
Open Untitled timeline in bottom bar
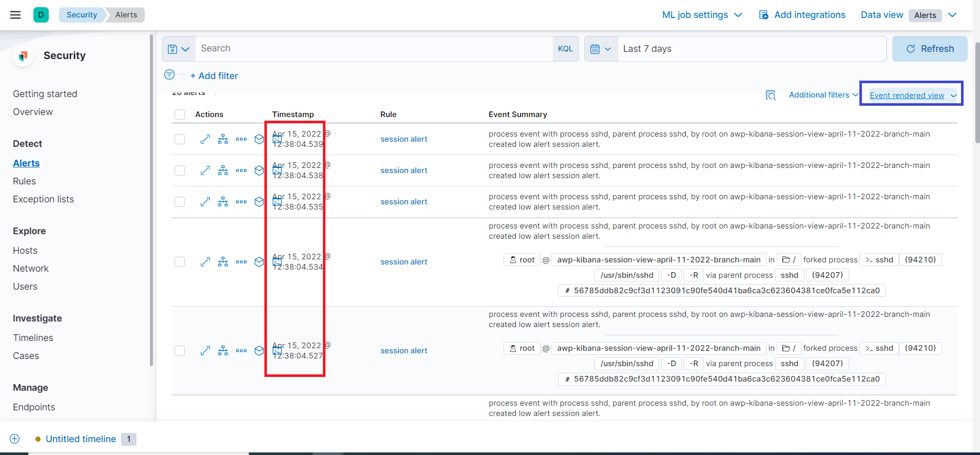pos(81,439)
